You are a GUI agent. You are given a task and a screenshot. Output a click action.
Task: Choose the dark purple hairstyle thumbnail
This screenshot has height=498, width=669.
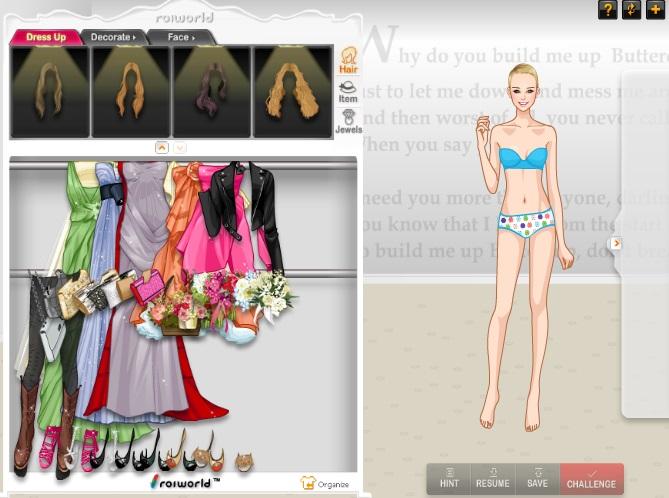211,92
